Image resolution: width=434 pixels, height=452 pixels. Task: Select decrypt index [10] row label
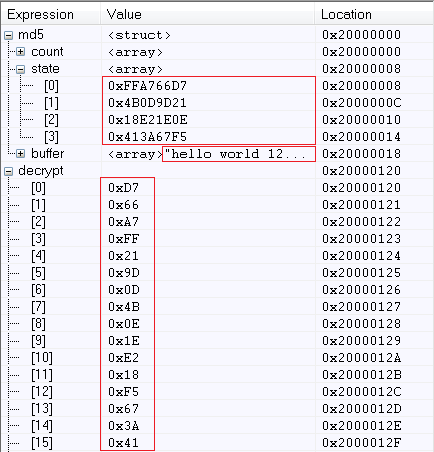42,358
